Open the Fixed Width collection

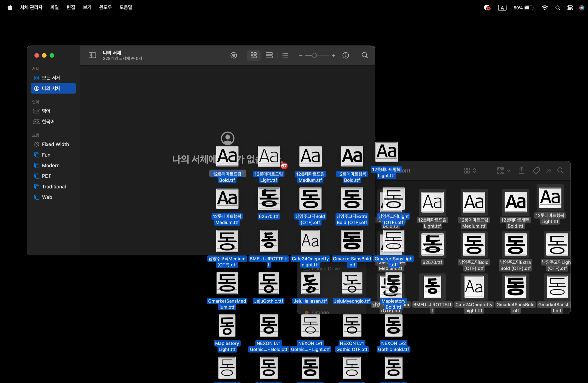point(53,144)
